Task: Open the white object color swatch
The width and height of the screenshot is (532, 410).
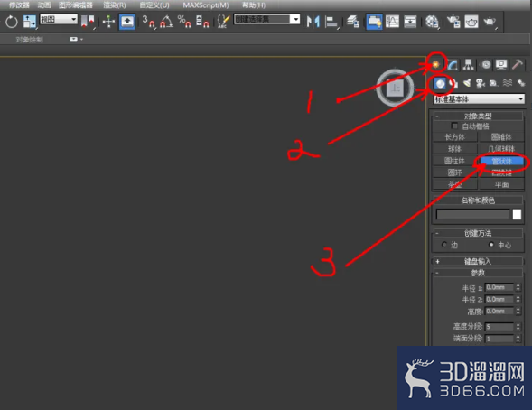Action: click(517, 214)
